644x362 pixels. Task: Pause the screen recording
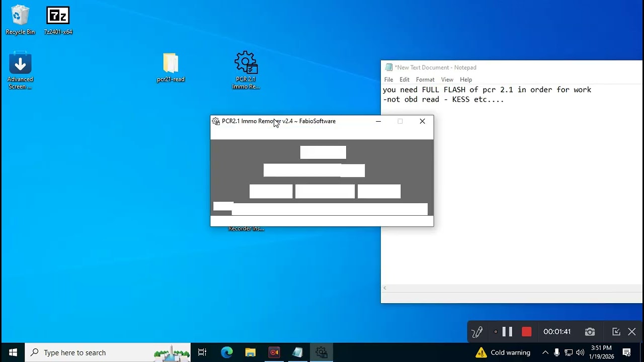pyautogui.click(x=507, y=332)
